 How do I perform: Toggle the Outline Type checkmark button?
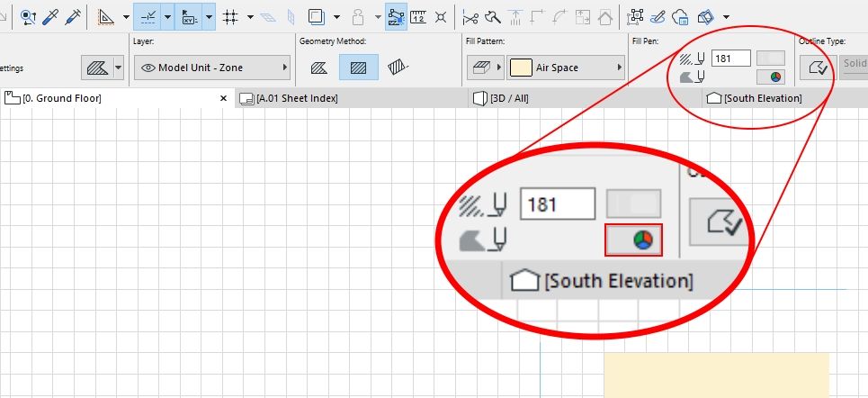(x=817, y=68)
